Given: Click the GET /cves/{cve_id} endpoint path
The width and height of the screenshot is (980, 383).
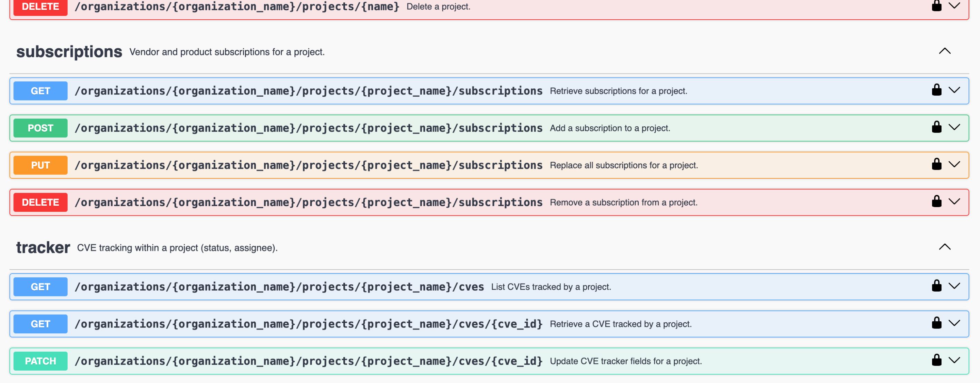Looking at the screenshot, I should click(308, 324).
